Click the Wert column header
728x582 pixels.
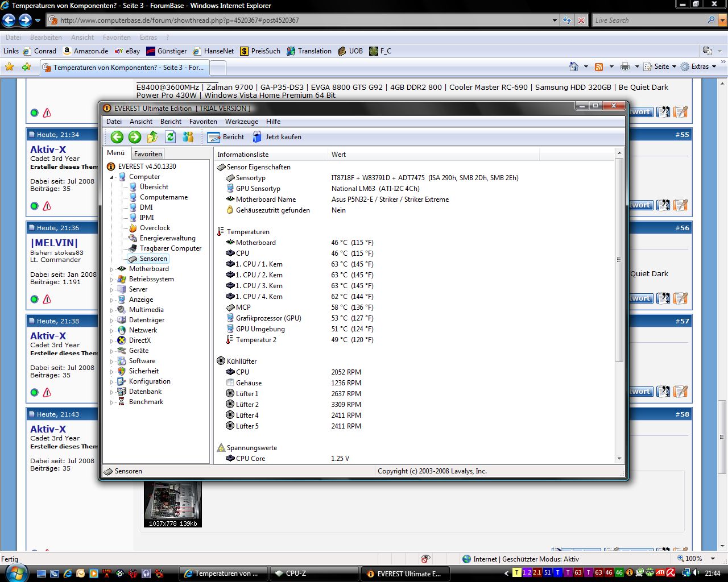(433, 155)
